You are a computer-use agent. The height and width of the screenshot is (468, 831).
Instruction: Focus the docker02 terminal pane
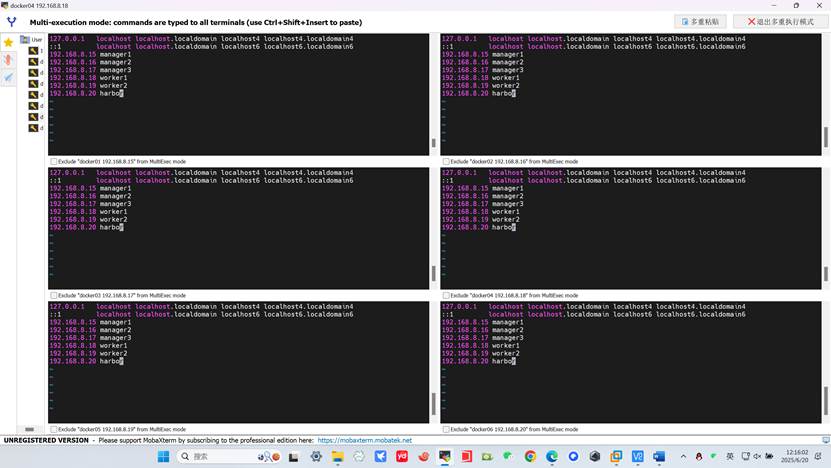coord(631,94)
